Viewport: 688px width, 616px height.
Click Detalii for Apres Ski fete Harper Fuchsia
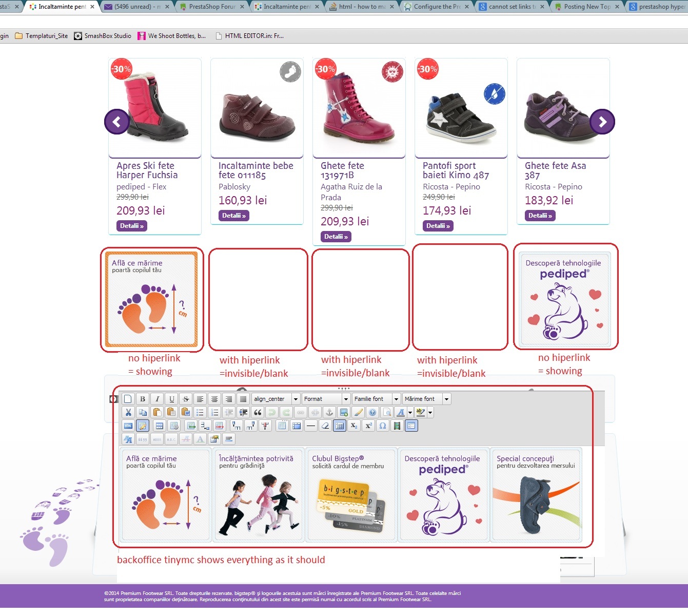(x=132, y=226)
